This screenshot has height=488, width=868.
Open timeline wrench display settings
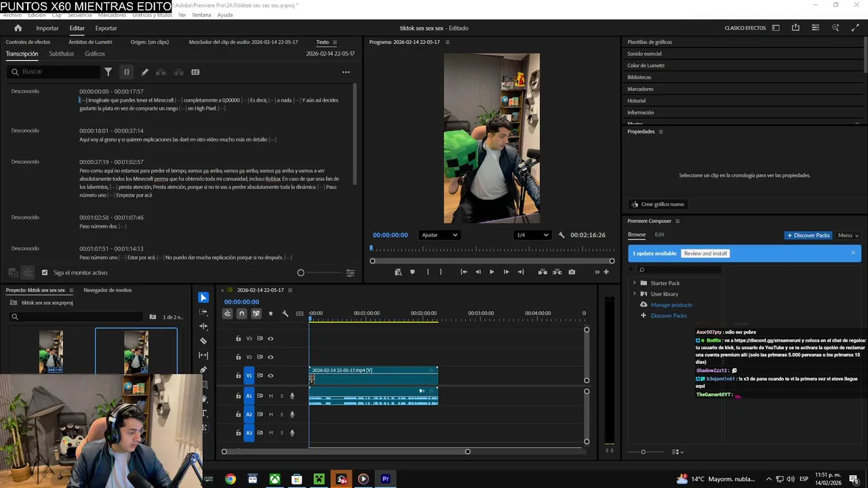pyautogui.click(x=285, y=314)
